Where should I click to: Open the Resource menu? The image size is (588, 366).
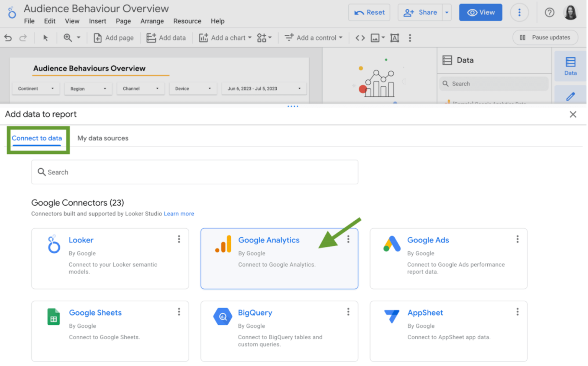[x=187, y=21]
